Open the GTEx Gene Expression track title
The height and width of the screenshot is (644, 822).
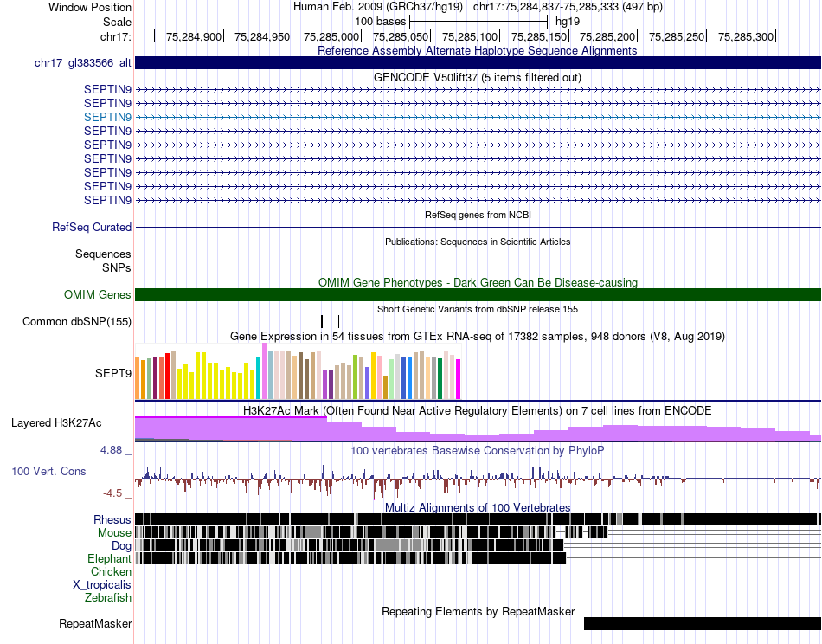pos(478,336)
